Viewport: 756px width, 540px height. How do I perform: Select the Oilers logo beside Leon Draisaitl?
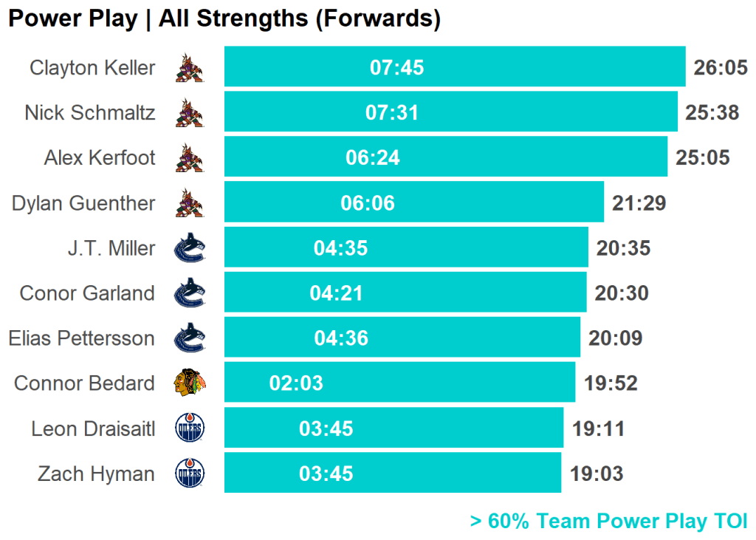pos(190,428)
